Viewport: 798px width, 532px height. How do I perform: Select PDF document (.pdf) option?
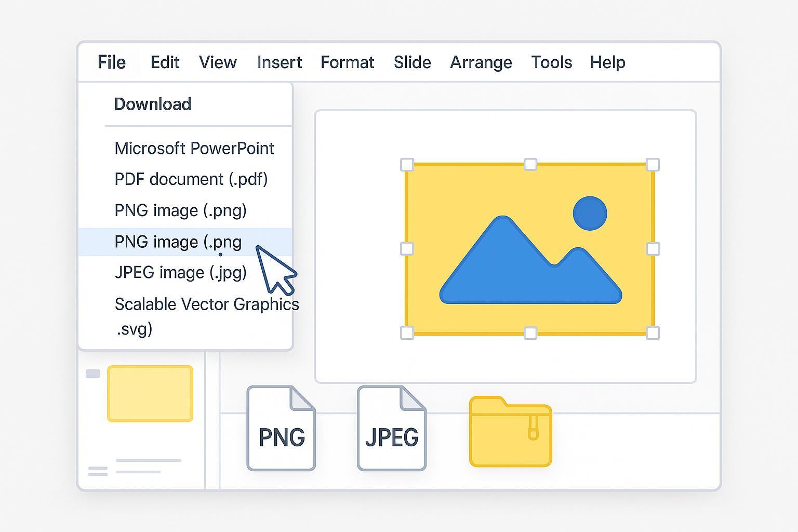point(191,179)
